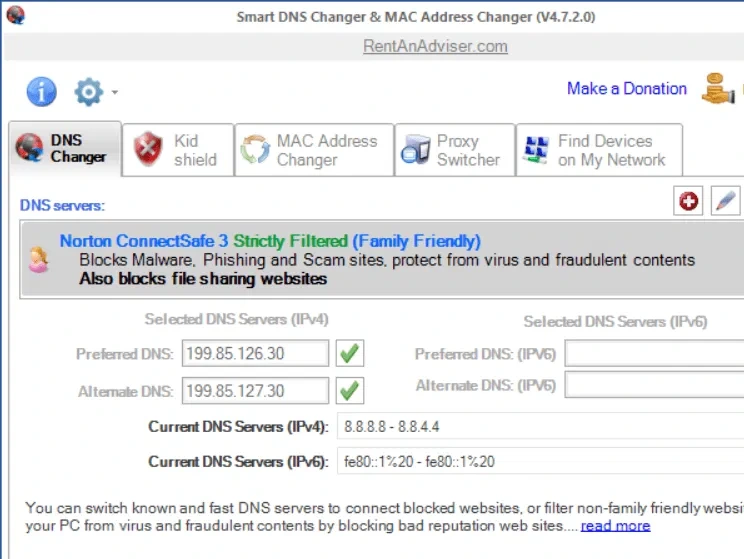Viewport: 744px width, 559px height.
Task: Expand the gear settings dropdown arrow
Action: (115, 92)
